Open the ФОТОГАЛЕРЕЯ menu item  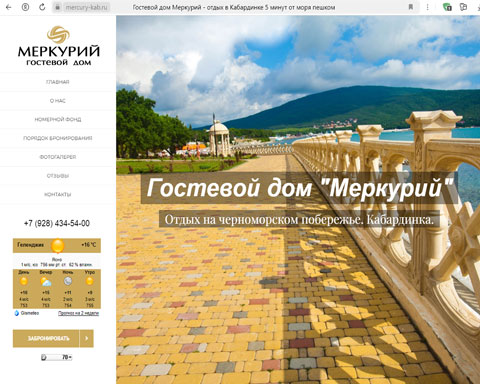58,157
